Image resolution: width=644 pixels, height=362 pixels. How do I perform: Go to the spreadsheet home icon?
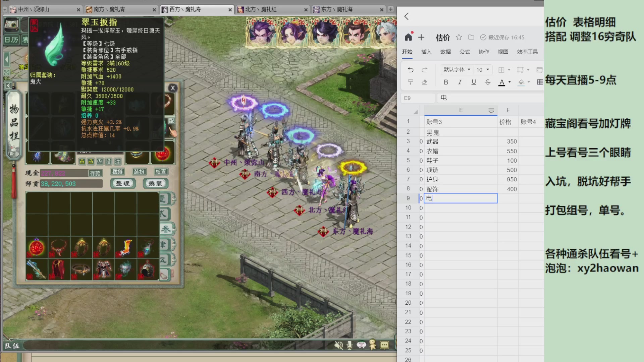pyautogui.click(x=408, y=37)
